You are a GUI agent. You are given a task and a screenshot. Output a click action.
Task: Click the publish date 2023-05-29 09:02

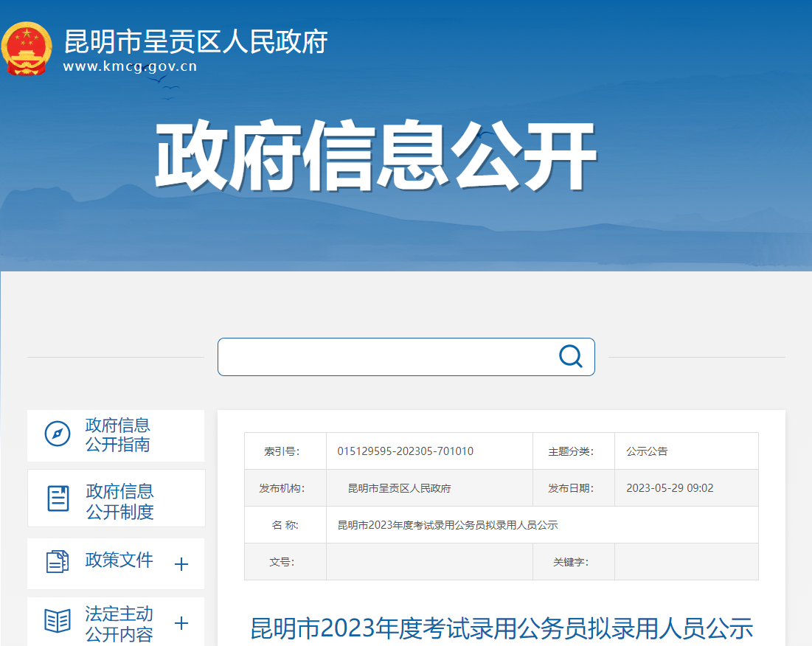click(670, 488)
